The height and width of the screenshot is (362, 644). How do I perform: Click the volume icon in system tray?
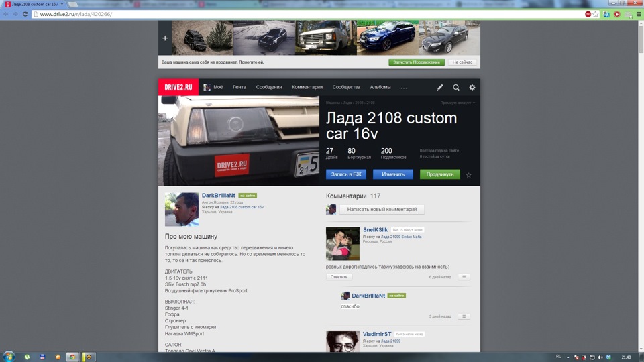[x=600, y=357]
